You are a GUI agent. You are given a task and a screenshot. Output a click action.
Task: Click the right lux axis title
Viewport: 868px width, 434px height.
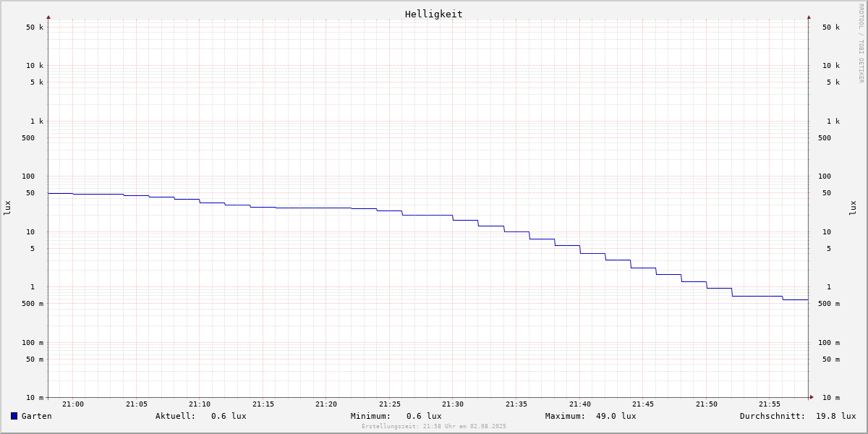click(x=853, y=208)
